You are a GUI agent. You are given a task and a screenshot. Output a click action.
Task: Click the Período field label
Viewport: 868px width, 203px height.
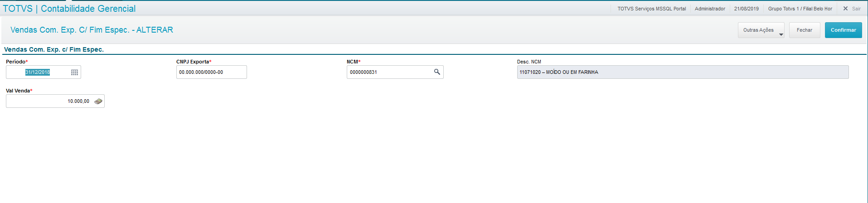coord(17,62)
